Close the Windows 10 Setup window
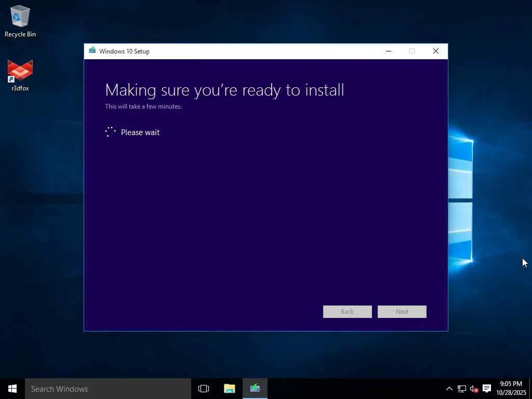This screenshot has width=532, height=399. 436,51
